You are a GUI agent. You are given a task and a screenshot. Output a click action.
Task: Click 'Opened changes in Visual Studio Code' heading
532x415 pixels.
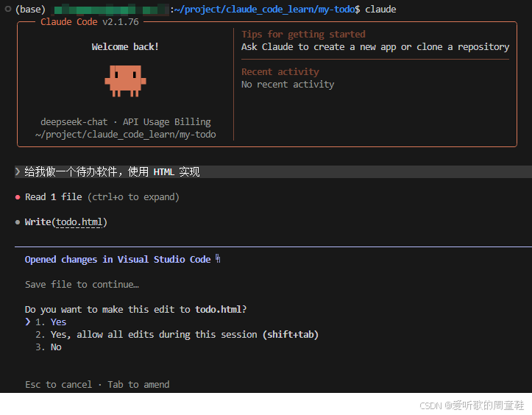[x=118, y=259]
